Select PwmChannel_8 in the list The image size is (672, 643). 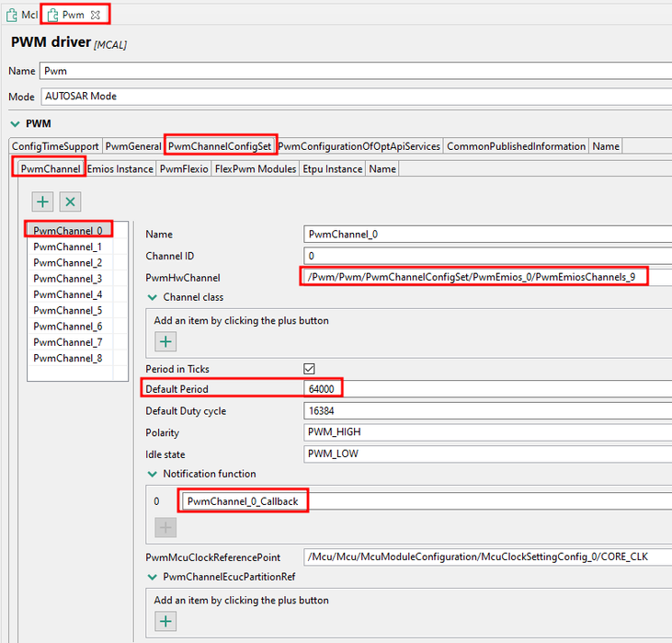pos(69,358)
